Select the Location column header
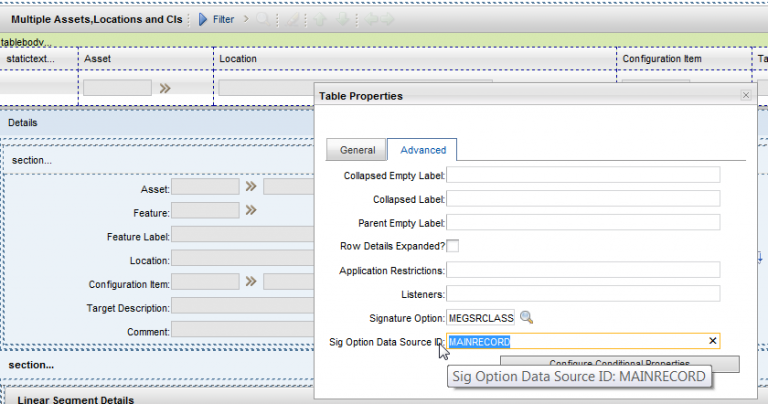The height and width of the screenshot is (404, 768). 239,59
